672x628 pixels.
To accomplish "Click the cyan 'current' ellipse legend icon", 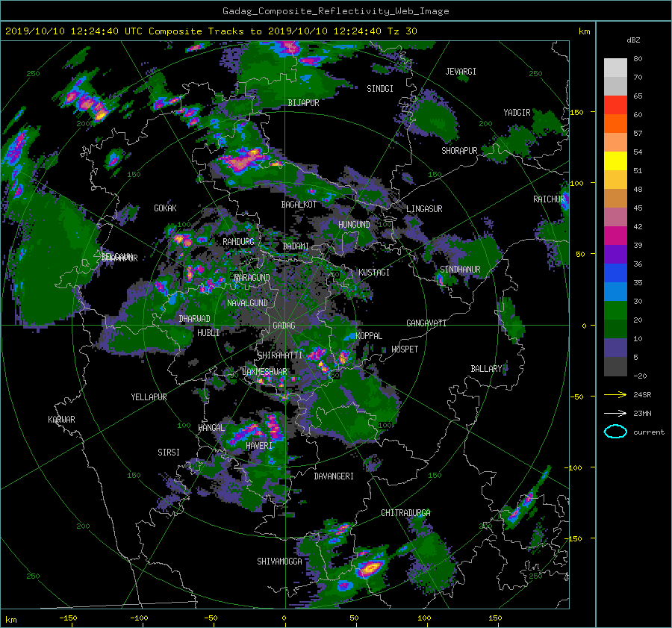I will (x=615, y=432).
